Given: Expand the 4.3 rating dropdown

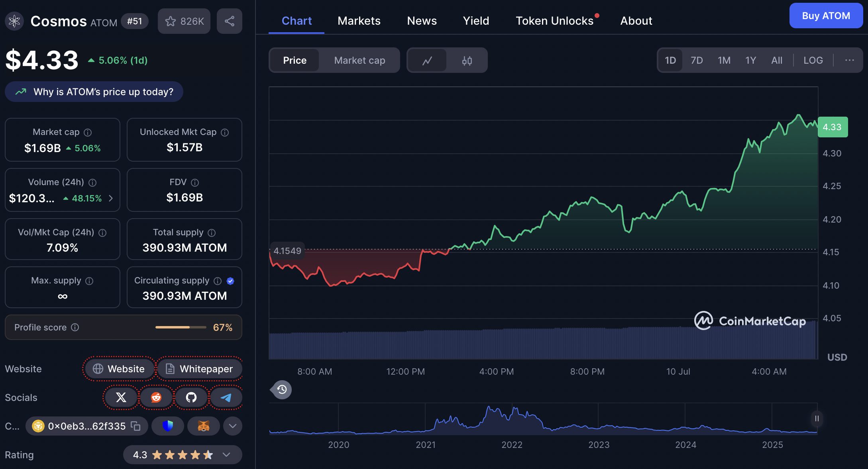Looking at the screenshot, I should click(x=226, y=455).
